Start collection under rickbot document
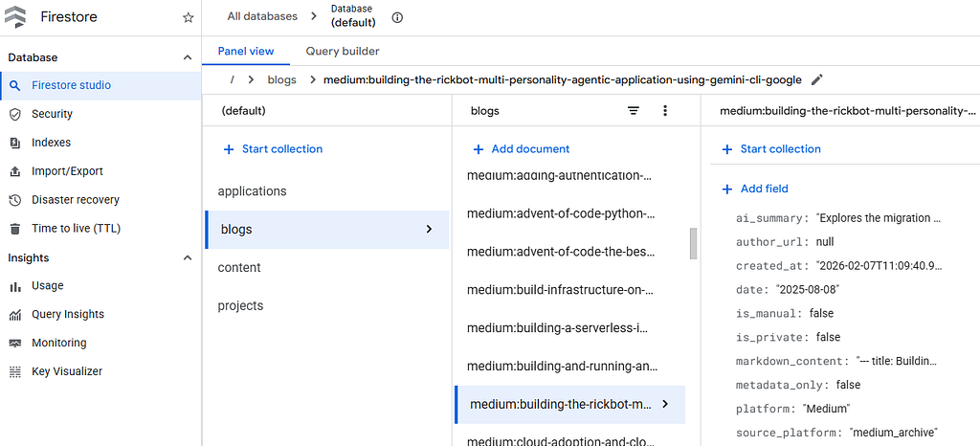Screen dimensions: 980x446 771,149
